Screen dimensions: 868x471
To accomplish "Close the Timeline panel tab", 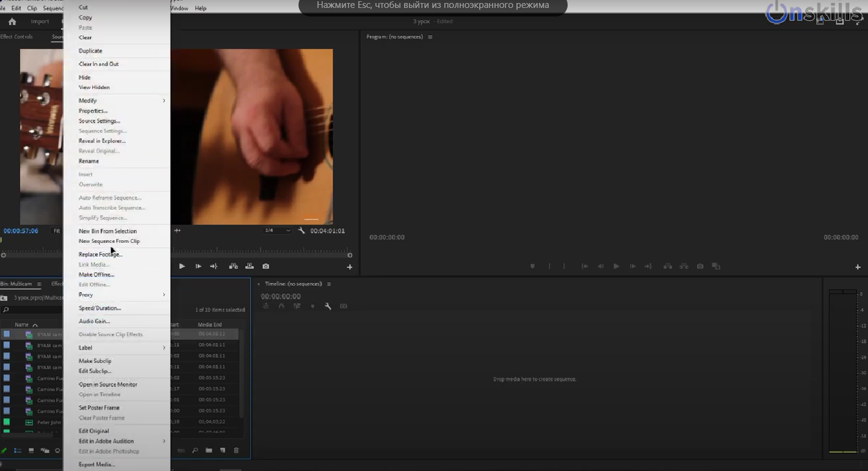I will point(259,284).
